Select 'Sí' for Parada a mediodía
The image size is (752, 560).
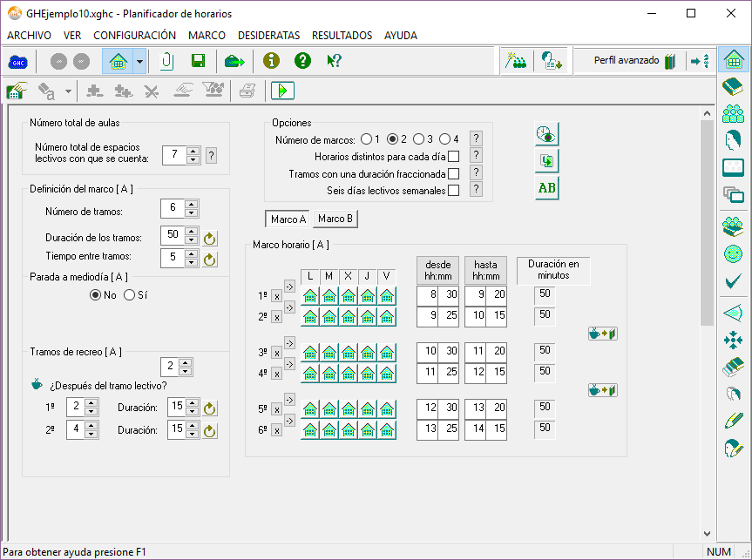tap(130, 295)
